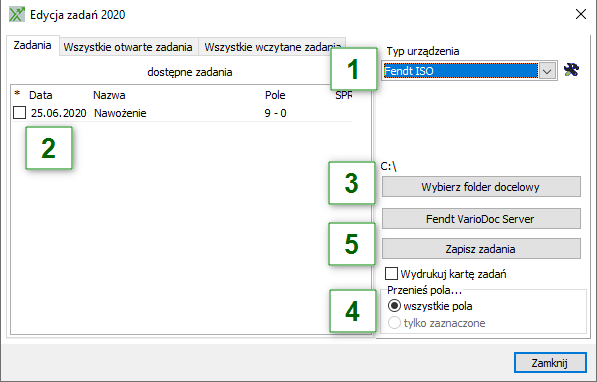Click the Wybierz folder docelowy button

(x=481, y=187)
